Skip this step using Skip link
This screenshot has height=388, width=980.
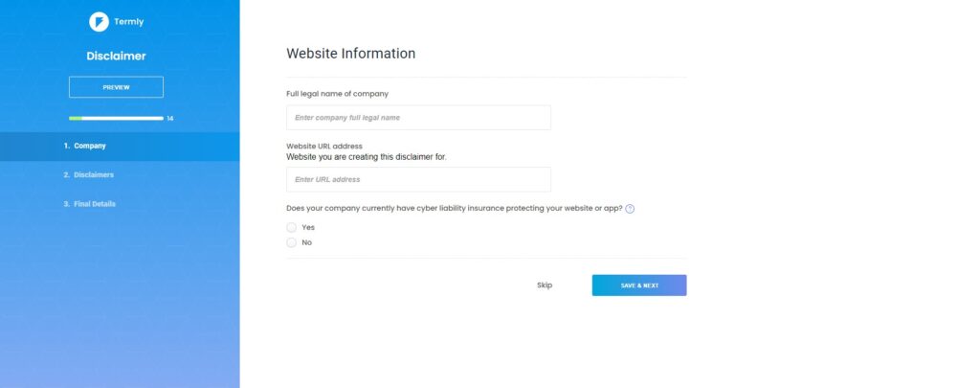click(545, 285)
